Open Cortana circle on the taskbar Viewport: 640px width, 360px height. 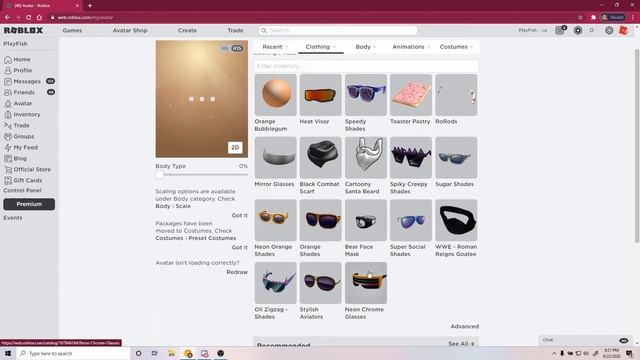138,353
